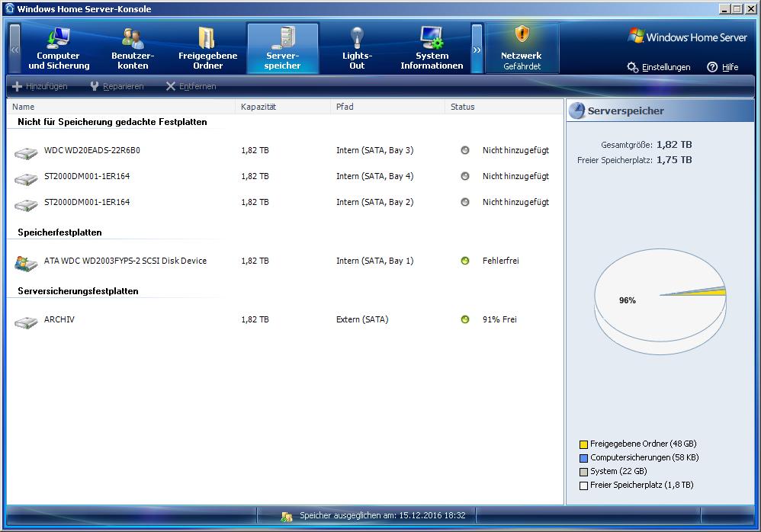This screenshot has height=532, width=761.
Task: Click the Reparieren wrench icon
Action: pos(95,86)
